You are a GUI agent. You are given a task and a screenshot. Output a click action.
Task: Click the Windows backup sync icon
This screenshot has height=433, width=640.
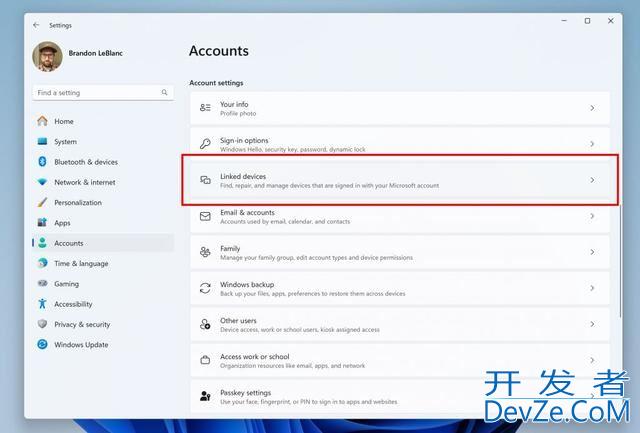coord(205,288)
